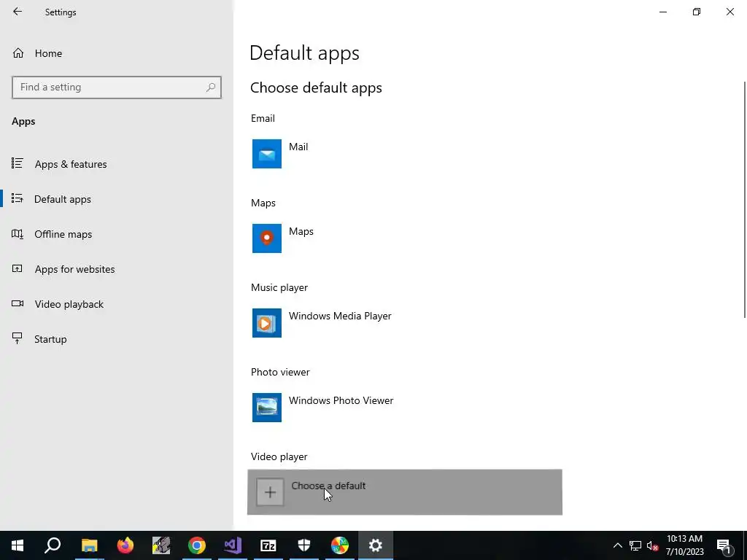Open network status tray icon

coord(635,545)
